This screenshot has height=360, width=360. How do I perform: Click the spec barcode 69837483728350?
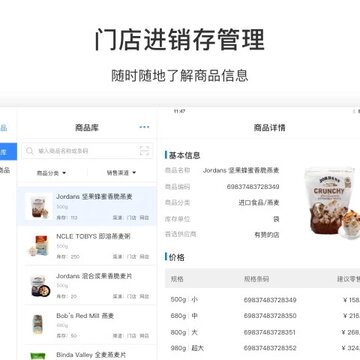click(x=270, y=316)
